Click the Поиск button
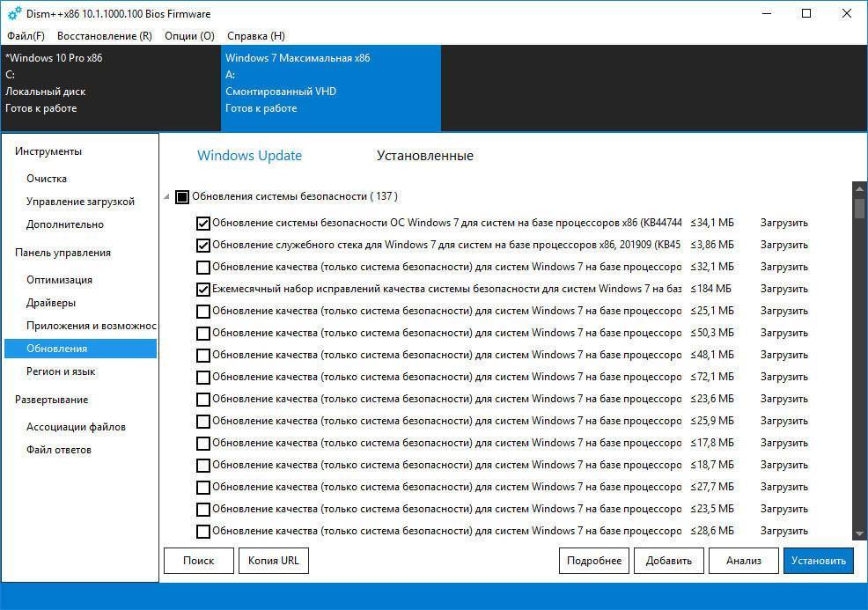The height and width of the screenshot is (610, 868). tap(199, 561)
